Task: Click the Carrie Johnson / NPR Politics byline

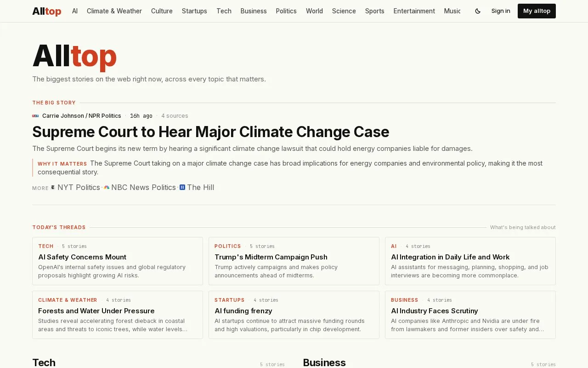Action: pos(82,116)
